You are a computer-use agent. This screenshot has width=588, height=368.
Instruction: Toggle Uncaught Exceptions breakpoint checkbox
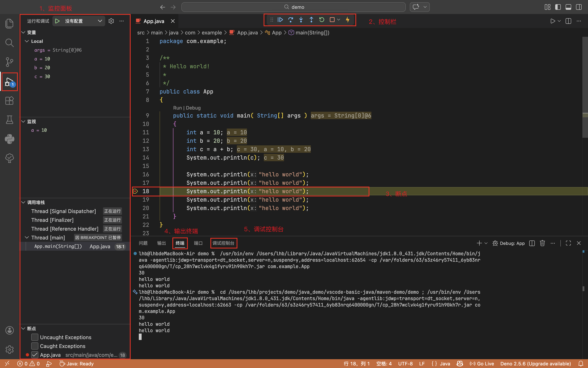(x=35, y=337)
